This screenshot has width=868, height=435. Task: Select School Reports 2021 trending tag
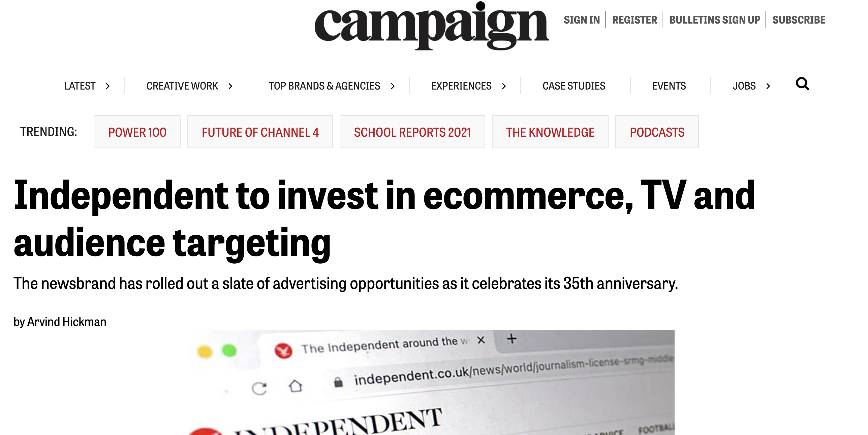(x=412, y=132)
